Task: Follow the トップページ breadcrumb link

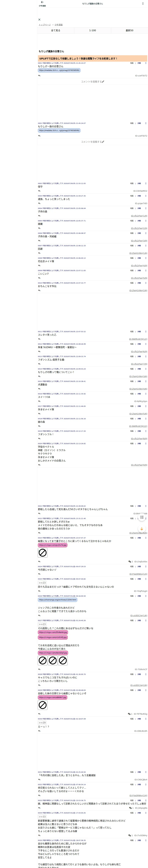Action: pos(44,25)
